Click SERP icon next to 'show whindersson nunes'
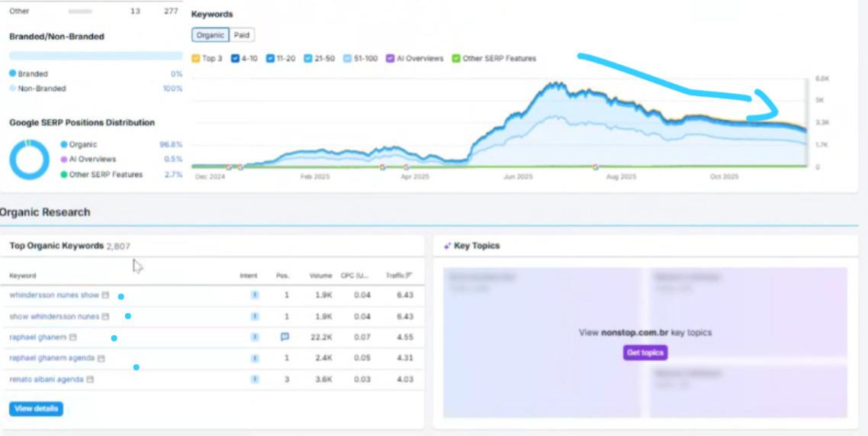The image size is (868, 436). (x=106, y=316)
